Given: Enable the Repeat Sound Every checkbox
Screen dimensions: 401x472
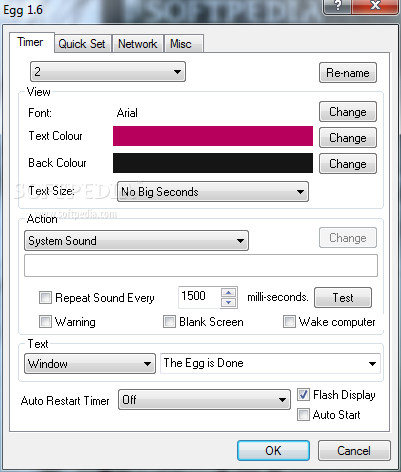Looking at the screenshot, I should coord(45,297).
